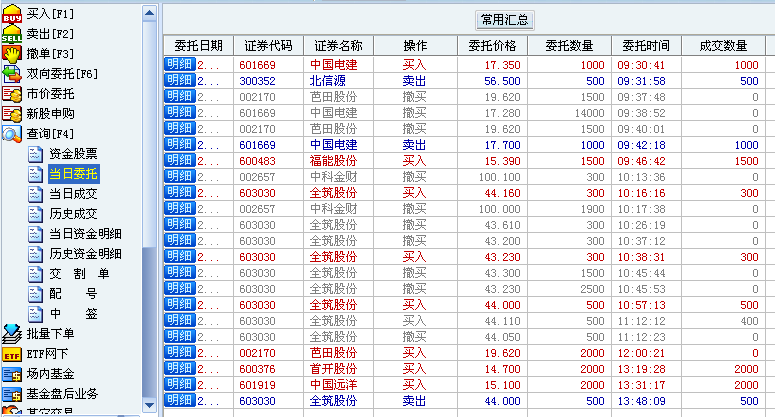Screen dimensions: 775x417
Task: Open 新股申购 label
Action: click(50, 114)
